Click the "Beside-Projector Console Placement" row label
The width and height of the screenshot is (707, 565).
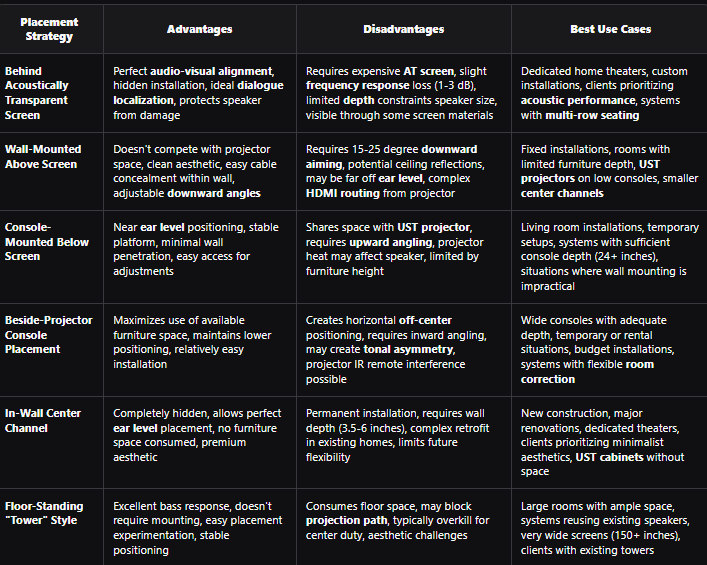(48, 335)
